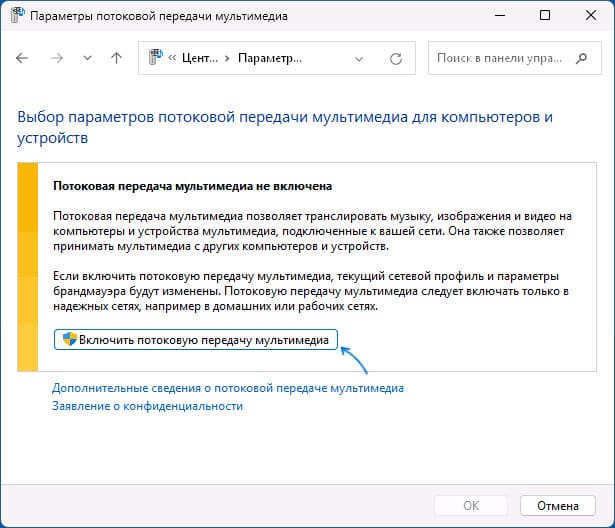
Task: Click the disabled «ОК» button
Action: (471, 506)
